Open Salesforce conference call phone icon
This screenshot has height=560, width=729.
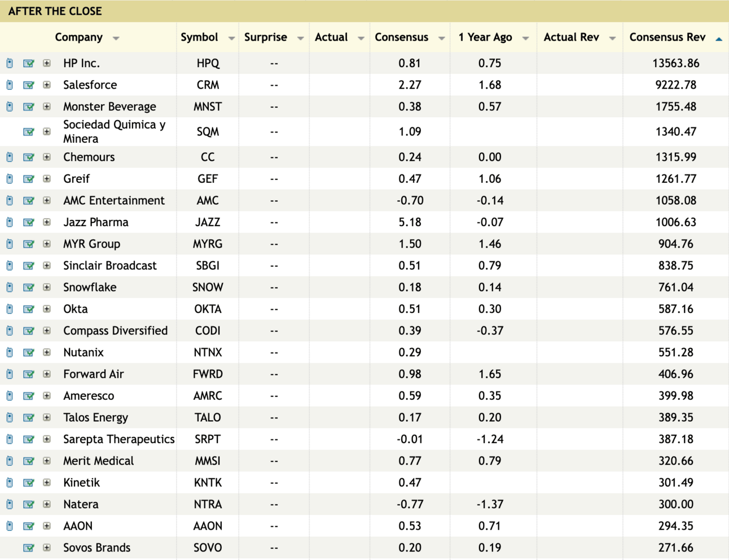[10, 85]
